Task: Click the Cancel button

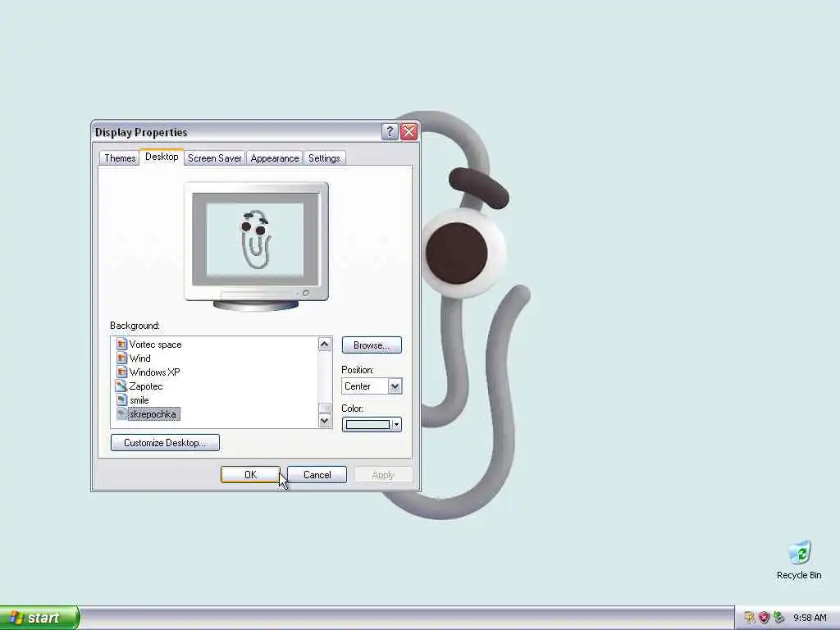Action: (x=317, y=475)
